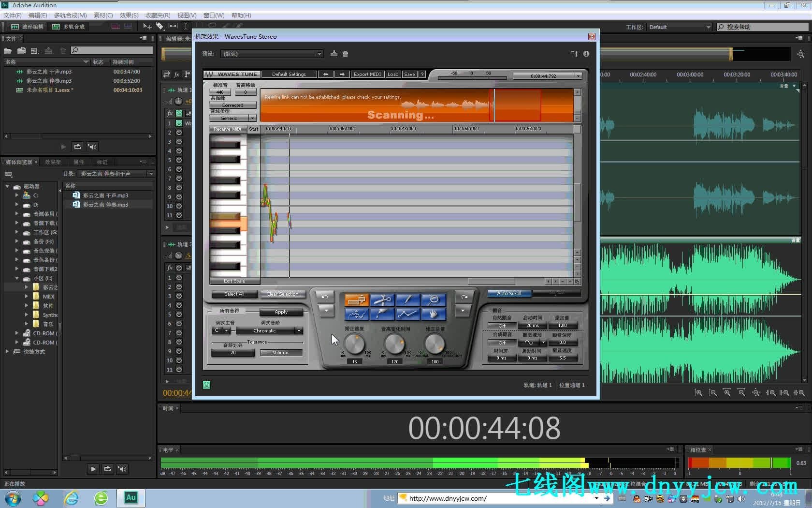Open the Generic range type dropdown

(x=232, y=118)
